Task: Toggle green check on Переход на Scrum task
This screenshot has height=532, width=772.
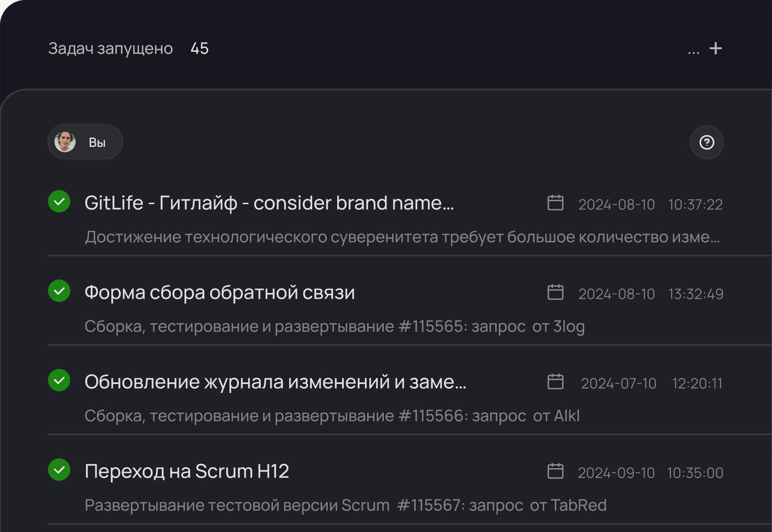Action: [x=59, y=469]
